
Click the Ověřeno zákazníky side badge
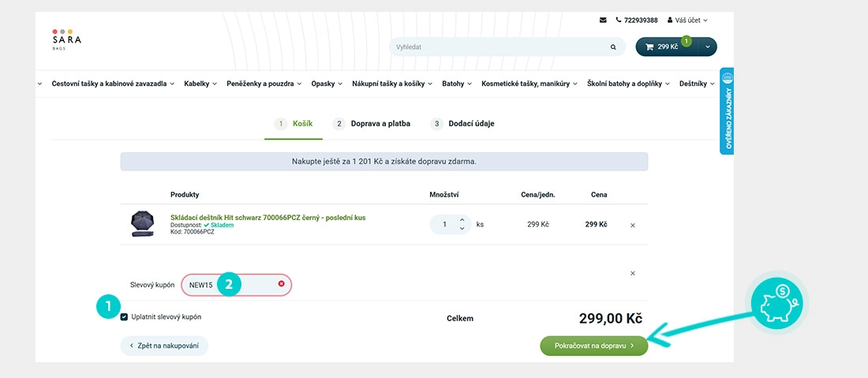[727, 110]
